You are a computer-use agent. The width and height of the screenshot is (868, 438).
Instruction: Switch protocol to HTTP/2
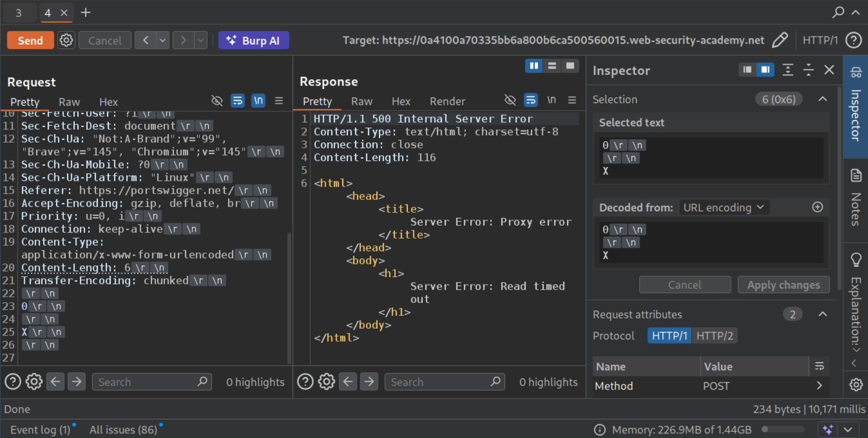coord(714,336)
